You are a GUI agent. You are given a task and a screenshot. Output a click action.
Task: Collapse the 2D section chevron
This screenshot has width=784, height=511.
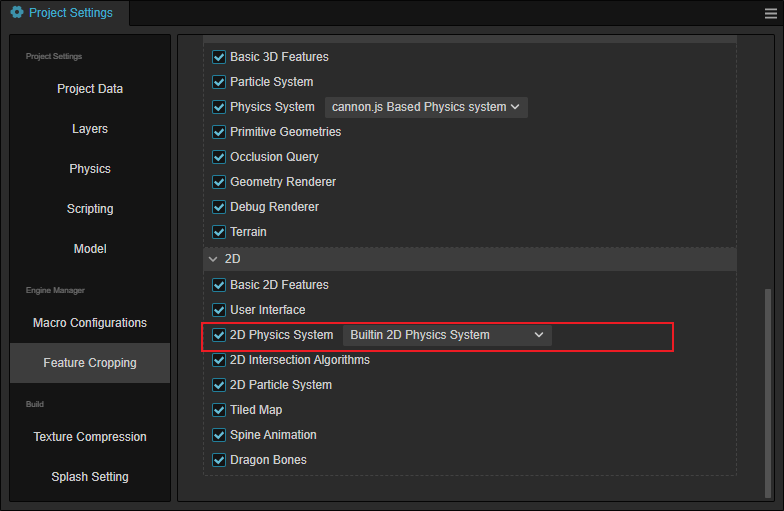point(212,259)
